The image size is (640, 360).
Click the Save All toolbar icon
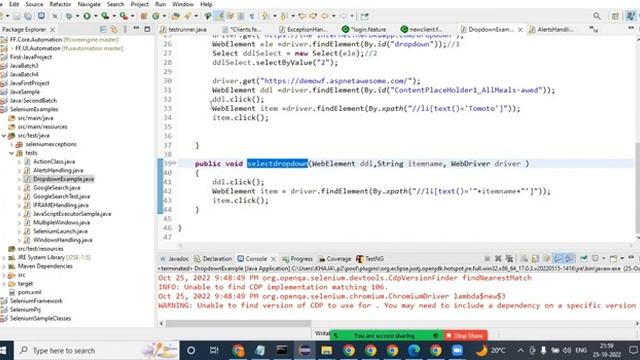pyautogui.click(x=28, y=16)
